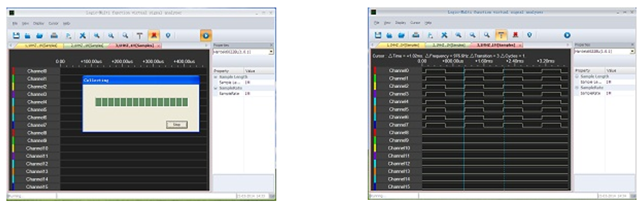This screenshot has height=210, width=644.
Task: Click the orange-highlighted run button in collecting window
Action: point(206,35)
